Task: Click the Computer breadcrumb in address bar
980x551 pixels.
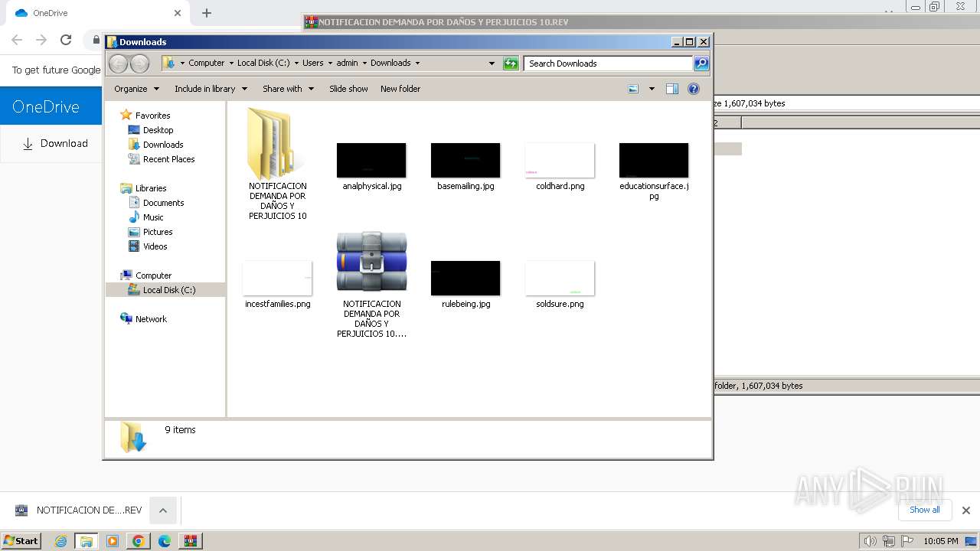Action: tap(206, 63)
